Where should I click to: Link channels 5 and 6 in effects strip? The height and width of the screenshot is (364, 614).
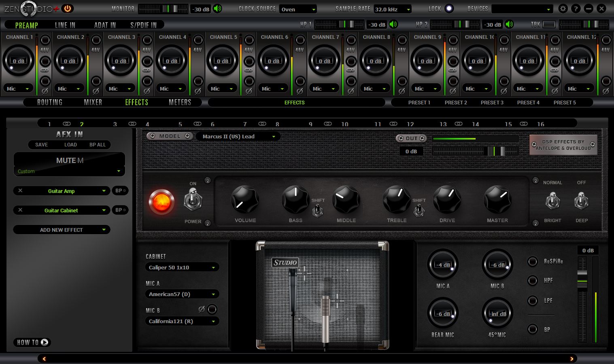198,124
